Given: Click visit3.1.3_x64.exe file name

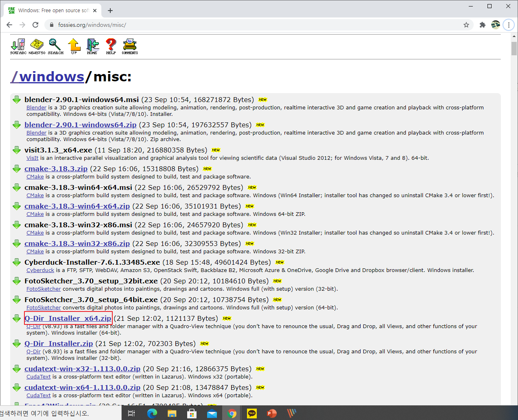Looking at the screenshot, I should [x=58, y=150].
